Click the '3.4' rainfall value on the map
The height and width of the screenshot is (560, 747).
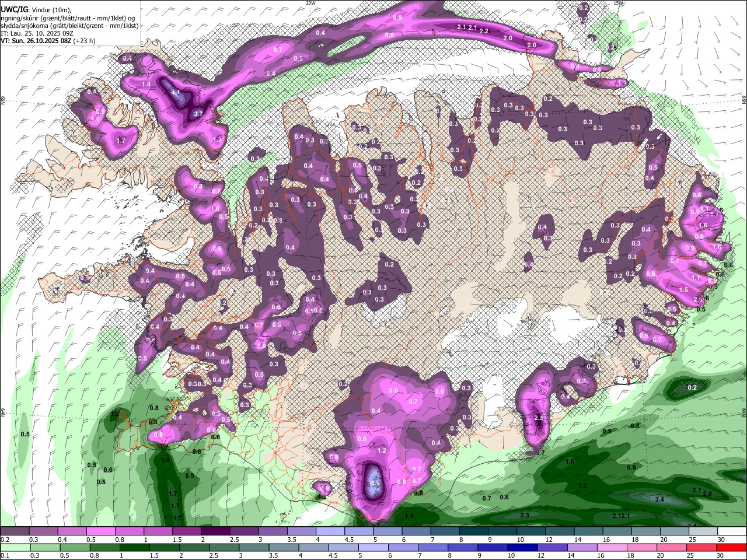tap(659, 499)
